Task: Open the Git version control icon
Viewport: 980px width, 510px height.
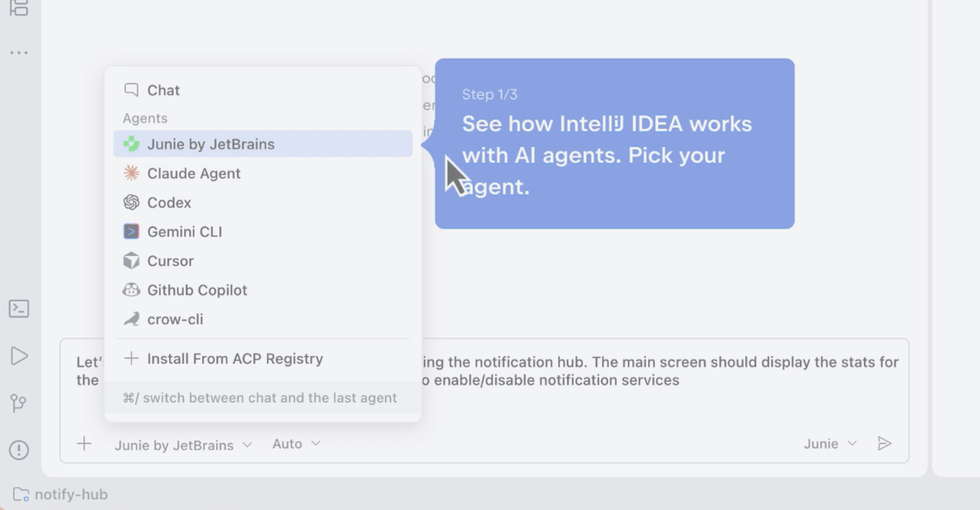Action: [18, 403]
